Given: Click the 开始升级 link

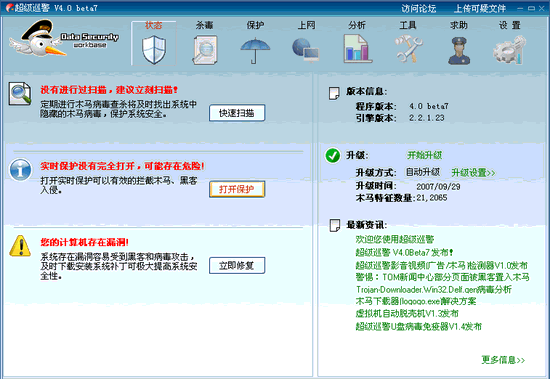Looking at the screenshot, I should 424,155.
